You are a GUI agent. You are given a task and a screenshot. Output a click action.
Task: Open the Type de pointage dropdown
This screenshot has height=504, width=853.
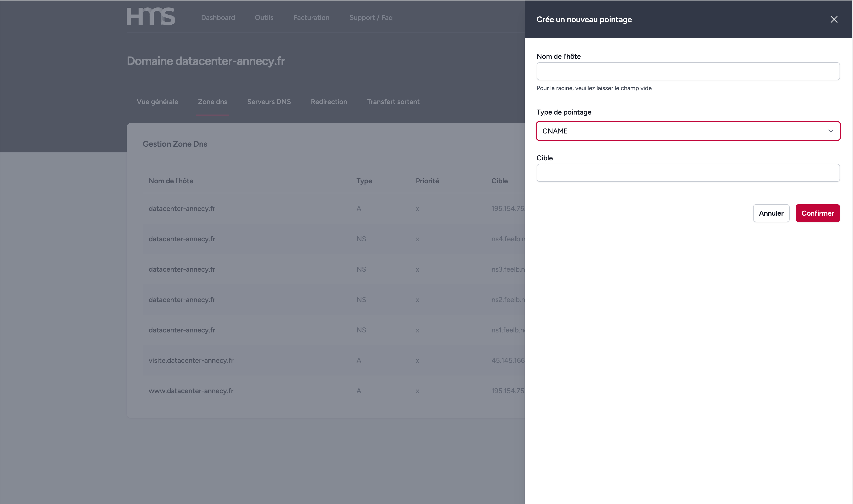(688, 131)
